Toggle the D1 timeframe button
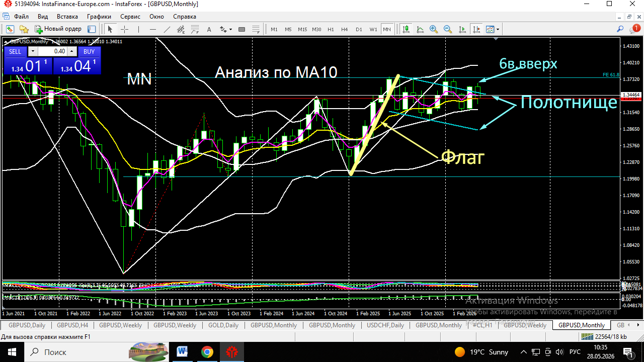 359,29
